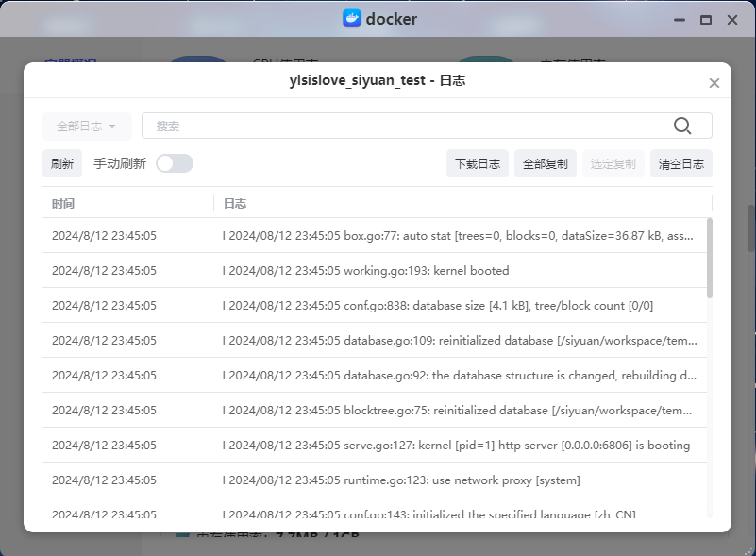Image resolution: width=756 pixels, height=556 pixels.
Task: Click the docker whale logo in title bar
Action: pos(351,19)
